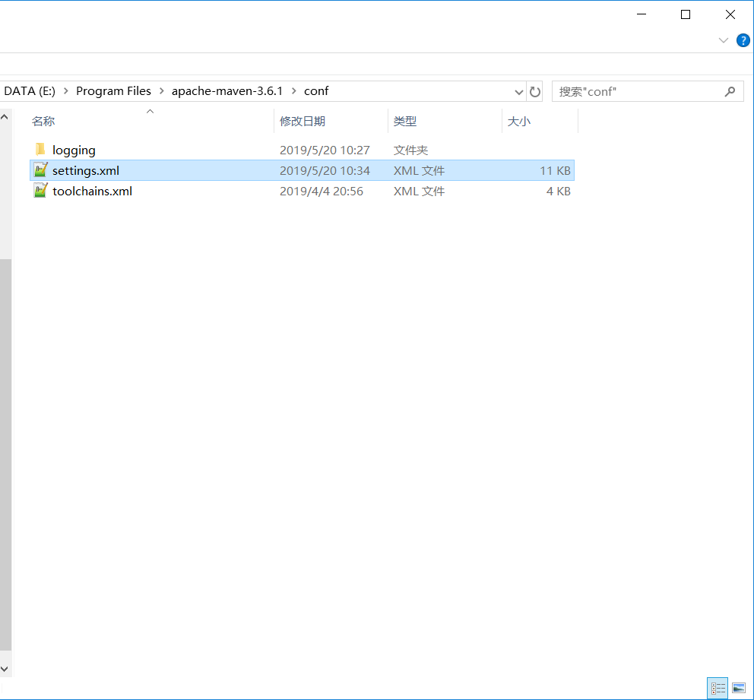754x700 pixels.
Task: Click the settings.xml file icon
Action: pos(40,169)
